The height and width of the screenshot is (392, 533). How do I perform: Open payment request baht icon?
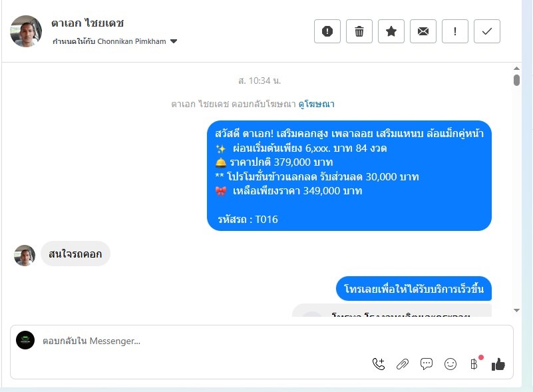tap(474, 364)
